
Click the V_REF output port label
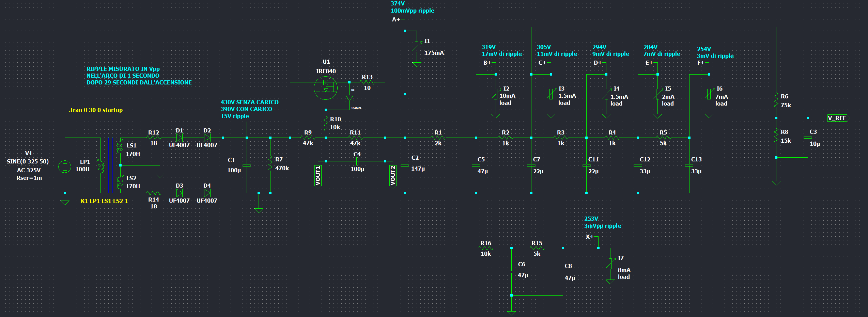click(x=839, y=118)
